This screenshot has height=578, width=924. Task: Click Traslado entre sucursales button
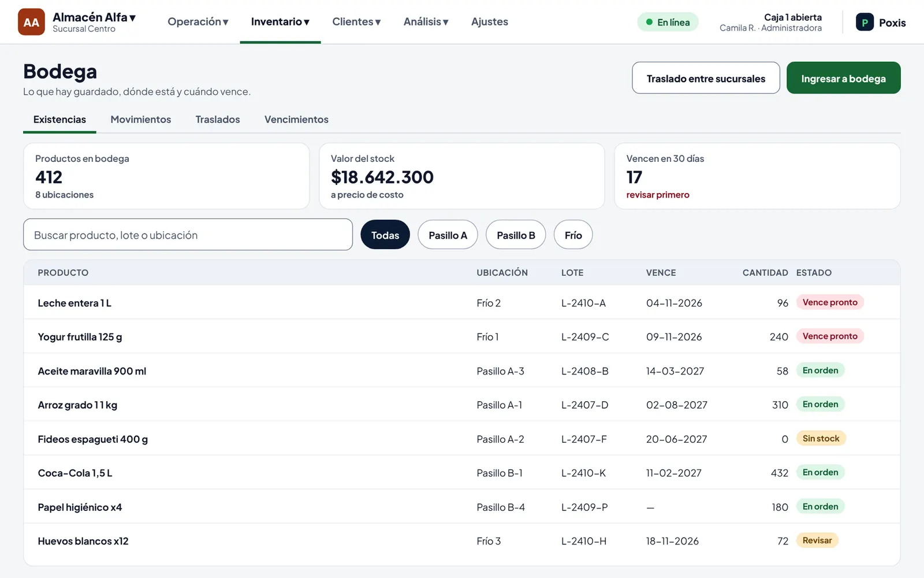pos(706,78)
